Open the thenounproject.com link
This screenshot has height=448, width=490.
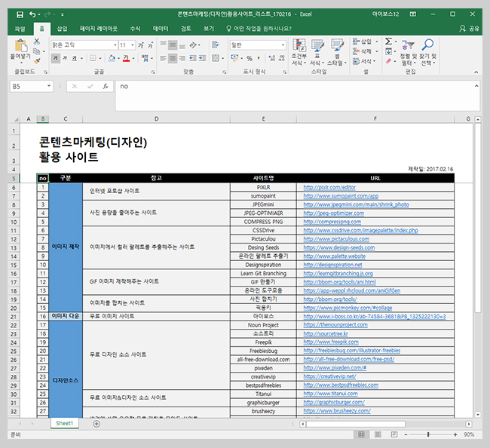[x=335, y=325]
